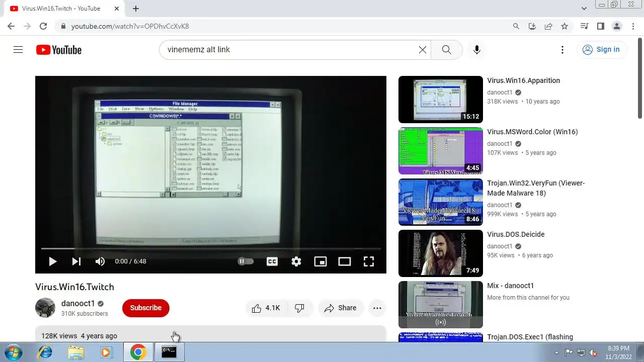The width and height of the screenshot is (644, 362).
Task: Launch Internet Explorer from taskbar
Action: [45, 352]
